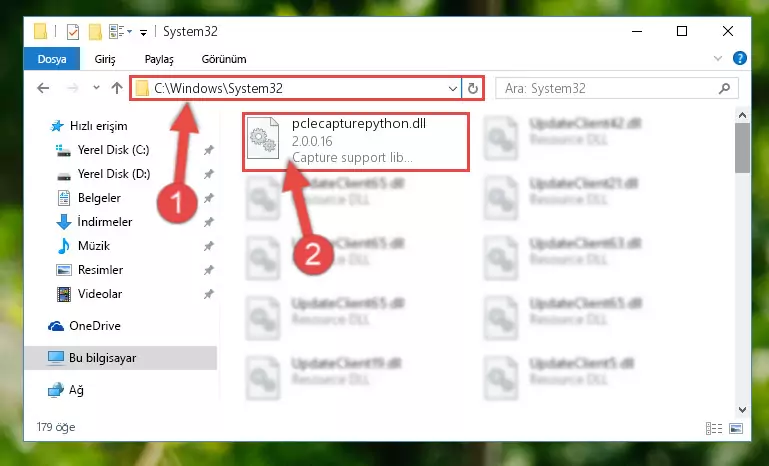Open the recent locations dropdown arrow
Viewport: 769px width, 466px height.
[x=96, y=88]
